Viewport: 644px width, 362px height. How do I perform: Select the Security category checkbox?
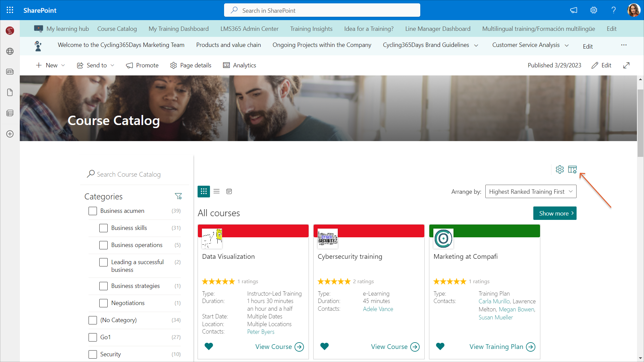pyautogui.click(x=93, y=354)
